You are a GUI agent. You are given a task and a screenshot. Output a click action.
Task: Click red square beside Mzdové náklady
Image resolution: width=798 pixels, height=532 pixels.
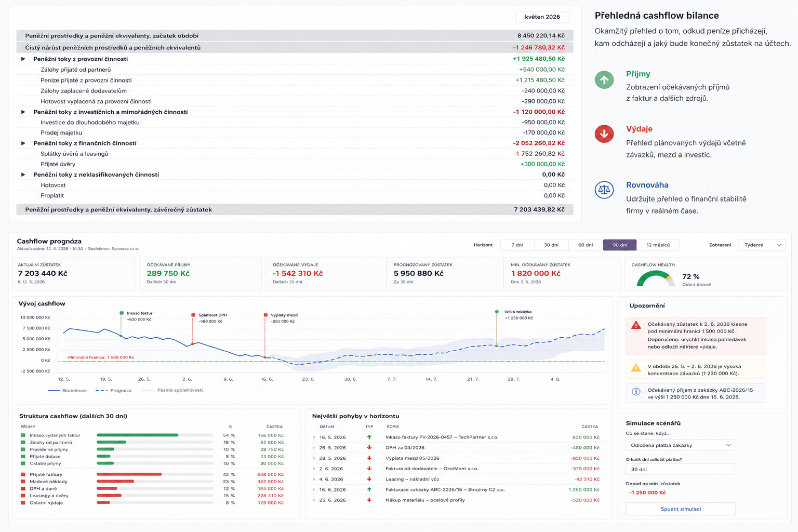pos(23,482)
